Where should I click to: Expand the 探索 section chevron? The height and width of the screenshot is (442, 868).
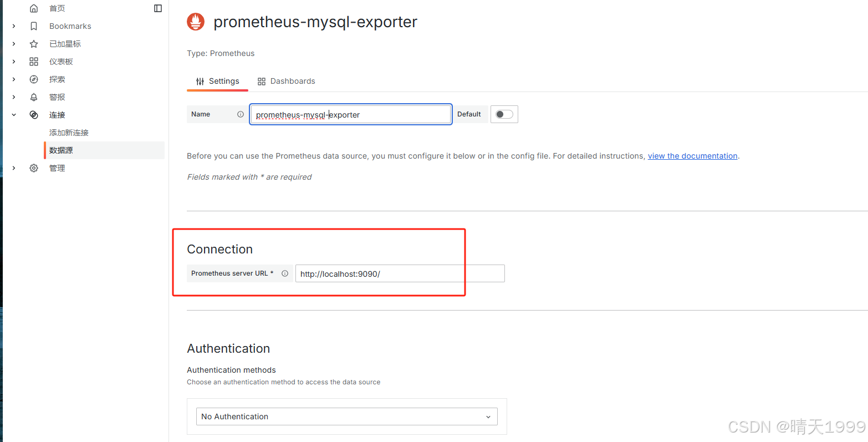pyautogui.click(x=14, y=79)
